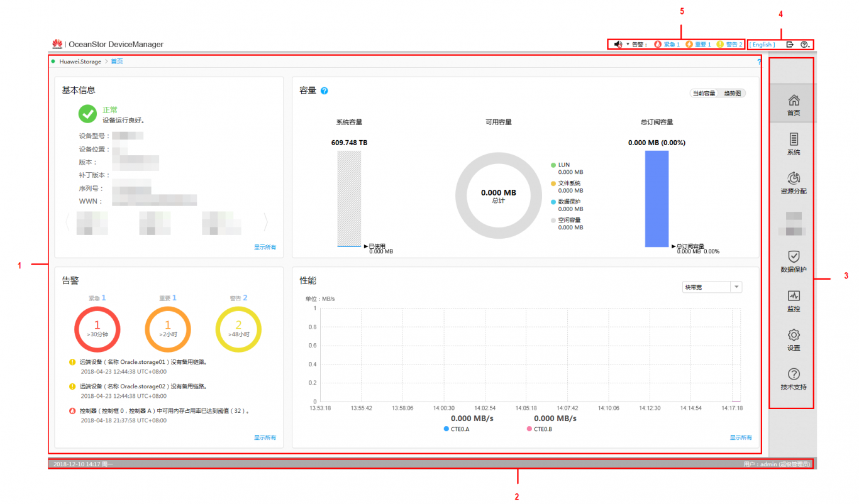859x504 pixels.
Task: Click the Huawei logo
Action: click(57, 44)
